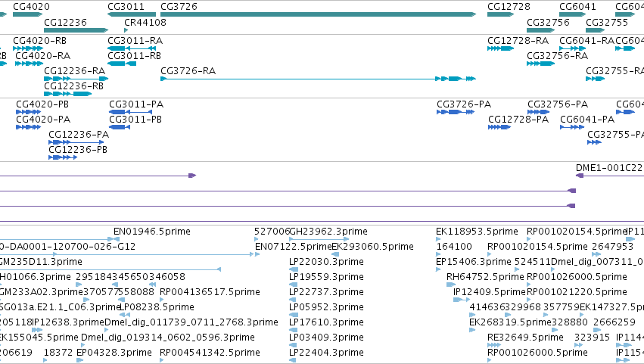Select protein CG3011-PA
Viewport: 644px width, 364px height.
click(131, 112)
